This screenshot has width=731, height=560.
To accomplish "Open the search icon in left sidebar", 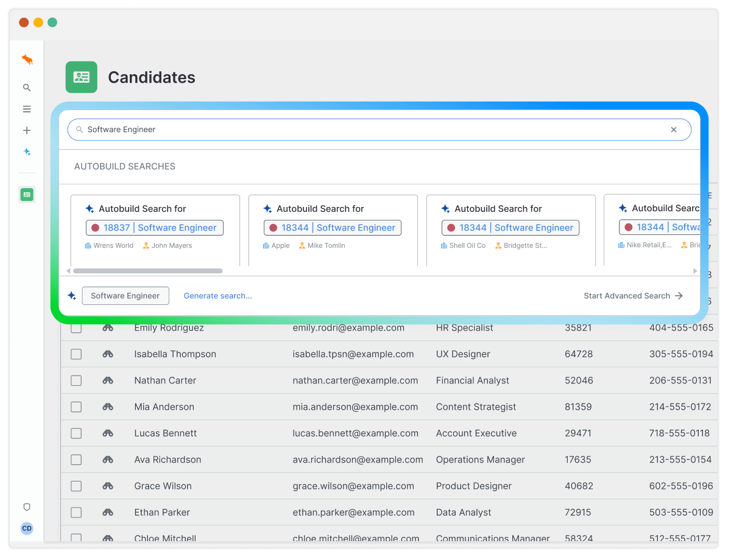I will pos(27,88).
